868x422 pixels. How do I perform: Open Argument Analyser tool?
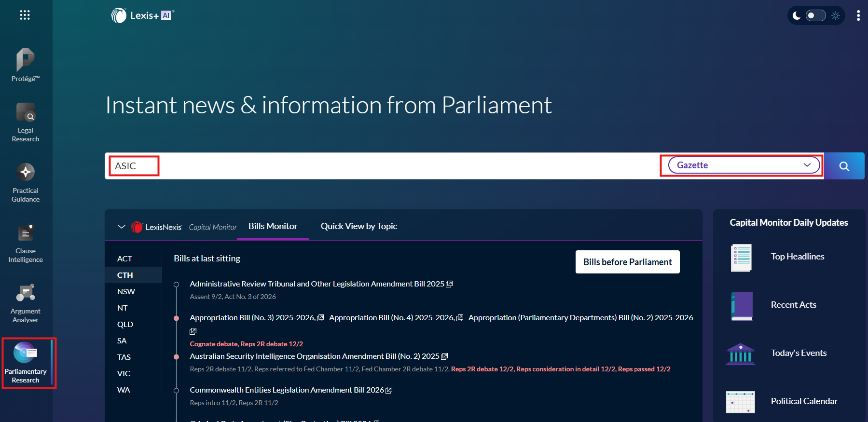click(x=26, y=303)
